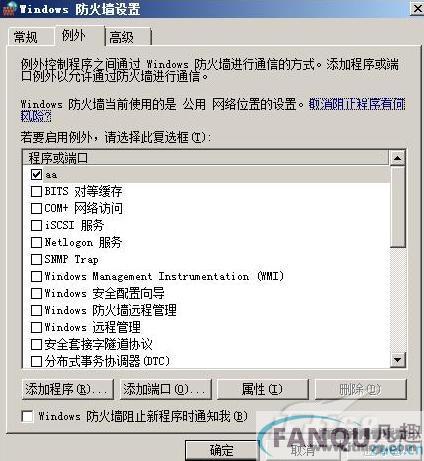Check the SNMP Trap checkbox
The width and height of the screenshot is (424, 461).
36,259
